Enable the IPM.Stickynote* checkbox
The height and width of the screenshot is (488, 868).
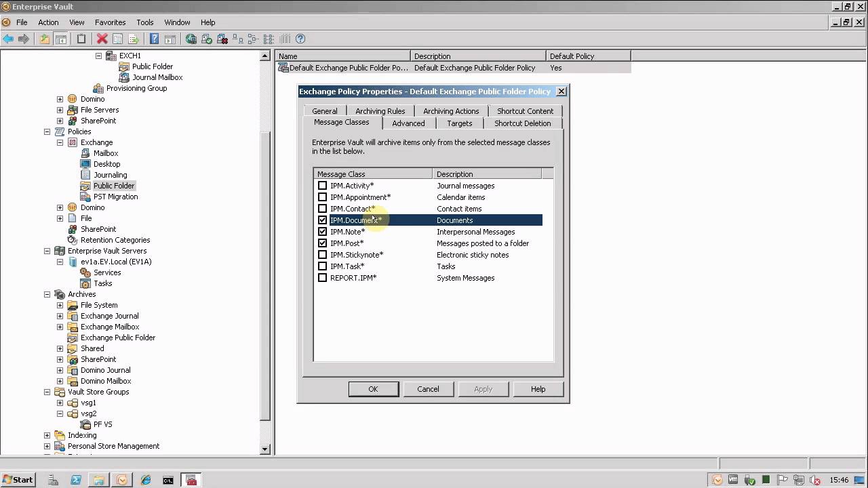pos(322,255)
